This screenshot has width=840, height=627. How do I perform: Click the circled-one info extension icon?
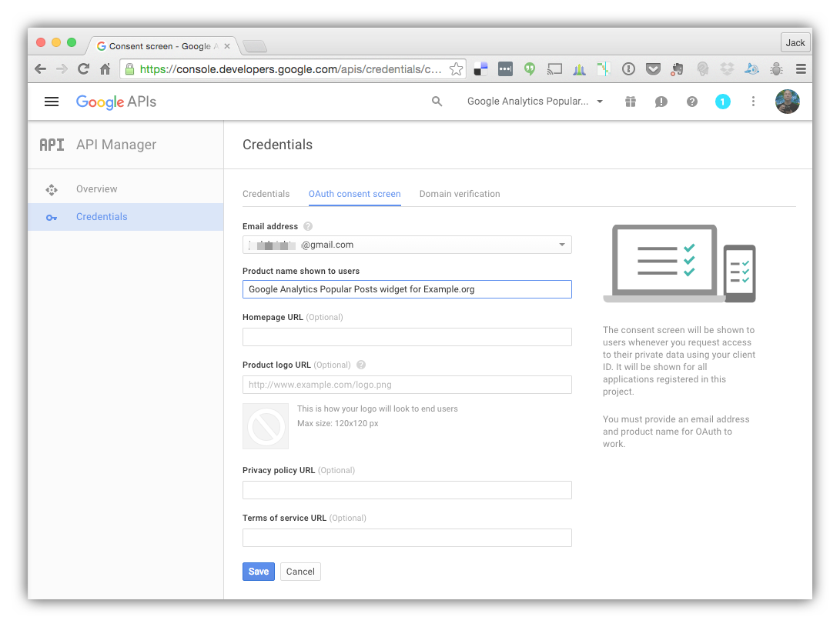pyautogui.click(x=628, y=69)
